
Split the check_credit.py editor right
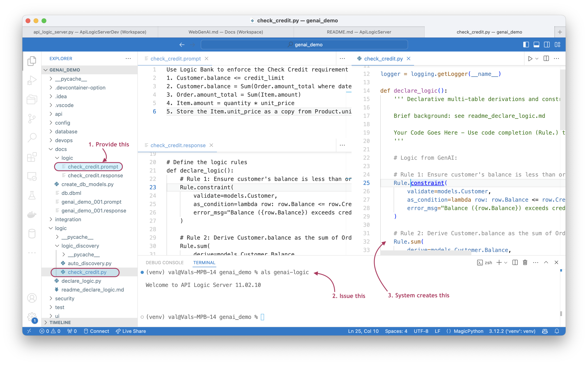(x=546, y=59)
